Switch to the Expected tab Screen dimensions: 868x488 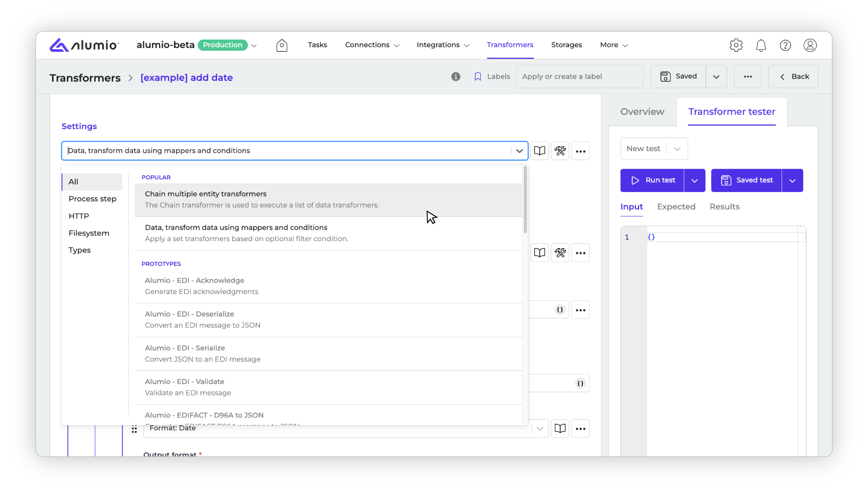pos(676,206)
